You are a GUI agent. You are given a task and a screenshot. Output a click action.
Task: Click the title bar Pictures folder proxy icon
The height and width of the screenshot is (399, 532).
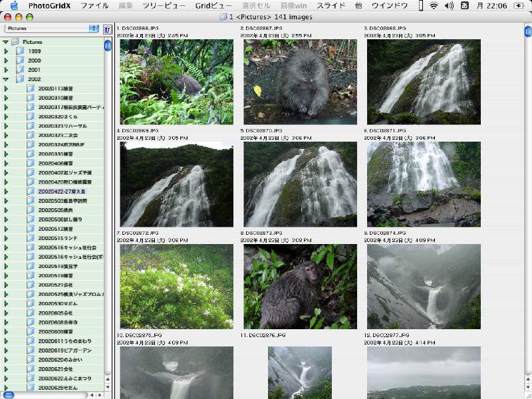(x=223, y=17)
